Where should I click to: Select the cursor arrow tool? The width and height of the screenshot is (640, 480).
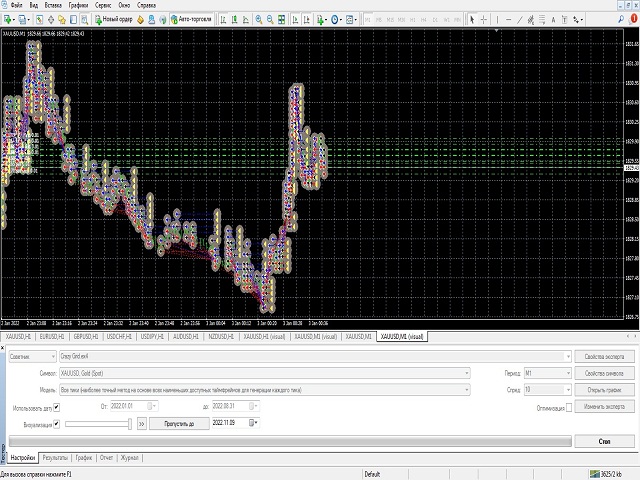(x=472, y=19)
